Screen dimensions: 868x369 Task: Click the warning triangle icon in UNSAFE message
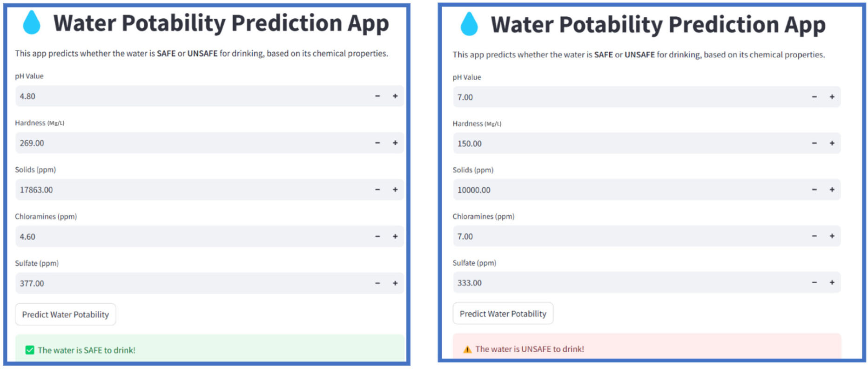pos(467,349)
